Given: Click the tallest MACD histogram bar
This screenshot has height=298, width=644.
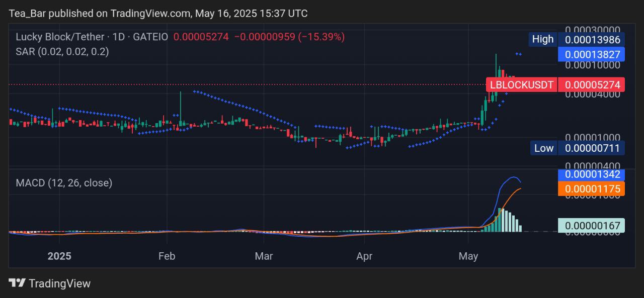Looking at the screenshot, I should pyautogui.click(x=500, y=220).
